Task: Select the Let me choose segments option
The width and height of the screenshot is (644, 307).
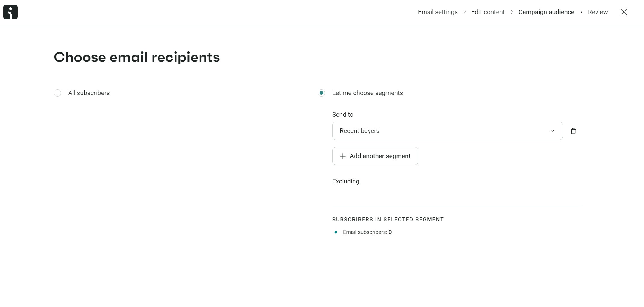Action: [321, 93]
